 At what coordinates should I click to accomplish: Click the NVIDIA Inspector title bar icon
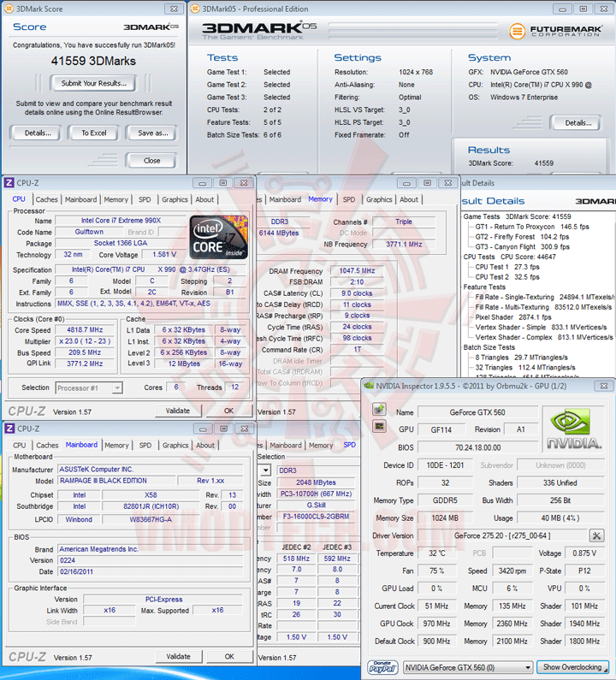[x=369, y=386]
